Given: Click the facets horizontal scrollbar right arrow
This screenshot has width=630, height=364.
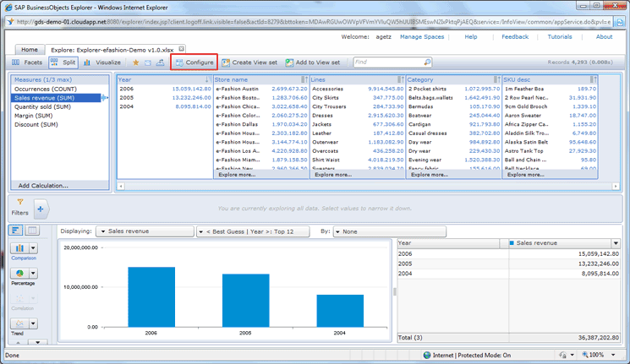Looking at the screenshot, I should 615,186.
